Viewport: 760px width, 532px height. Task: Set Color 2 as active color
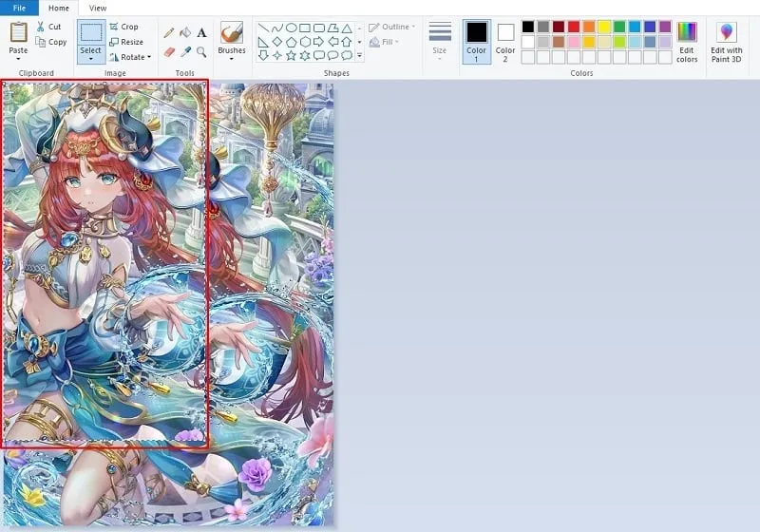click(505, 41)
